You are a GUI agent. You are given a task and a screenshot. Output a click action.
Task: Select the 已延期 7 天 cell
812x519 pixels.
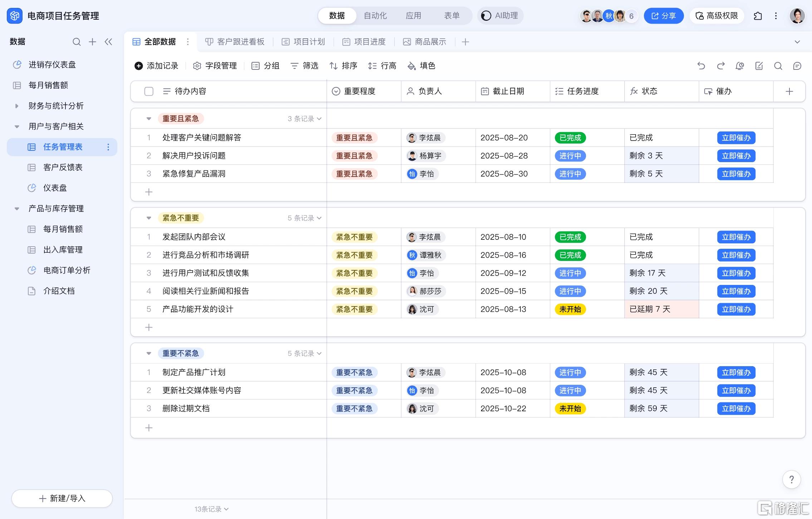(x=662, y=309)
